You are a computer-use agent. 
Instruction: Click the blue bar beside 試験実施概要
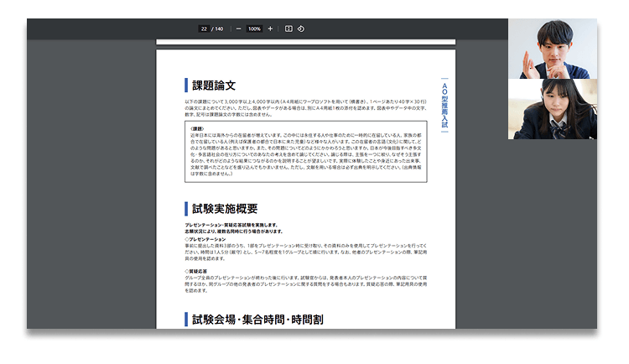click(186, 209)
